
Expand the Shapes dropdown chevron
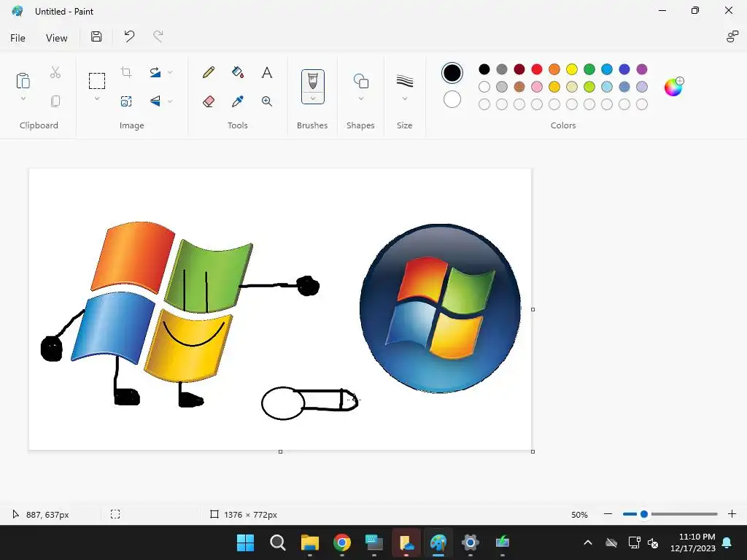point(360,98)
